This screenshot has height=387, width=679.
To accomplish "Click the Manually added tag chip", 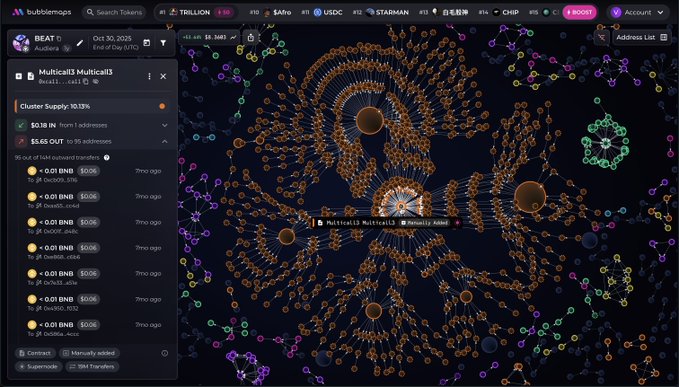I will [x=89, y=353].
